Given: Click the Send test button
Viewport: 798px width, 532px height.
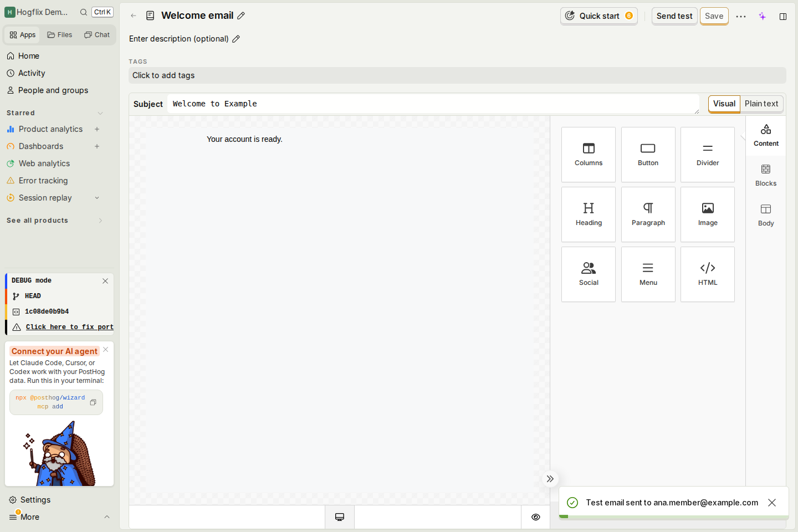Looking at the screenshot, I should 674,16.
